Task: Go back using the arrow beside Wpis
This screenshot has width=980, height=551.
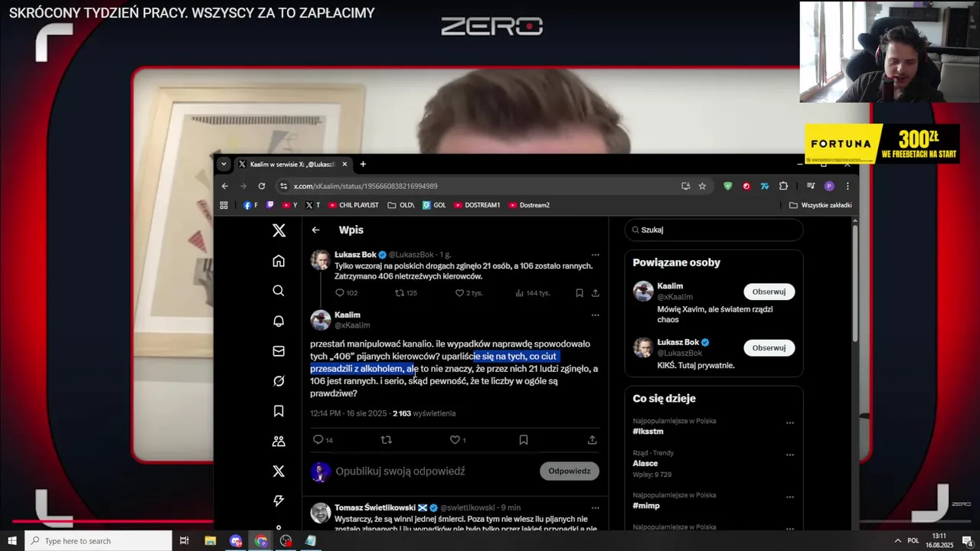Action: [x=315, y=230]
